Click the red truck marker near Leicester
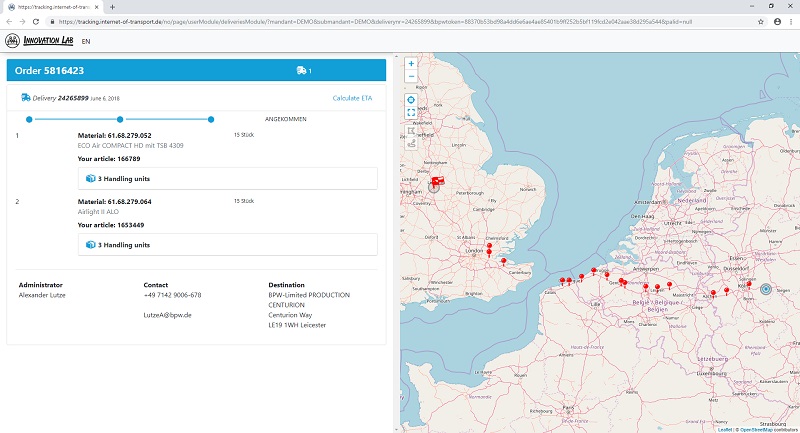This screenshot has width=800, height=433. click(437, 180)
